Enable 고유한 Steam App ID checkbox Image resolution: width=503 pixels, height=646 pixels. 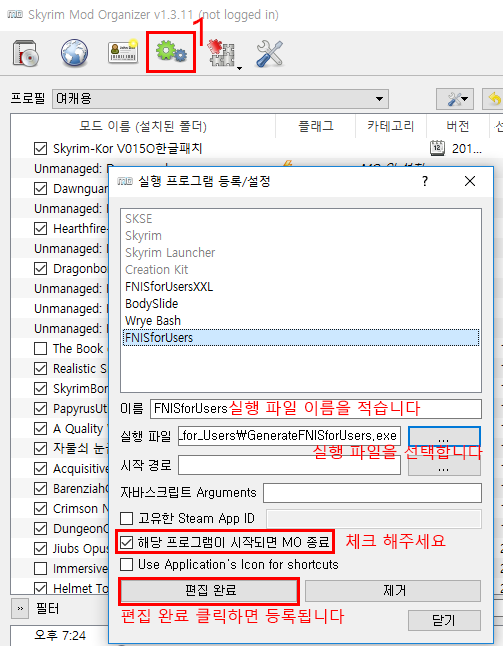(x=126, y=518)
